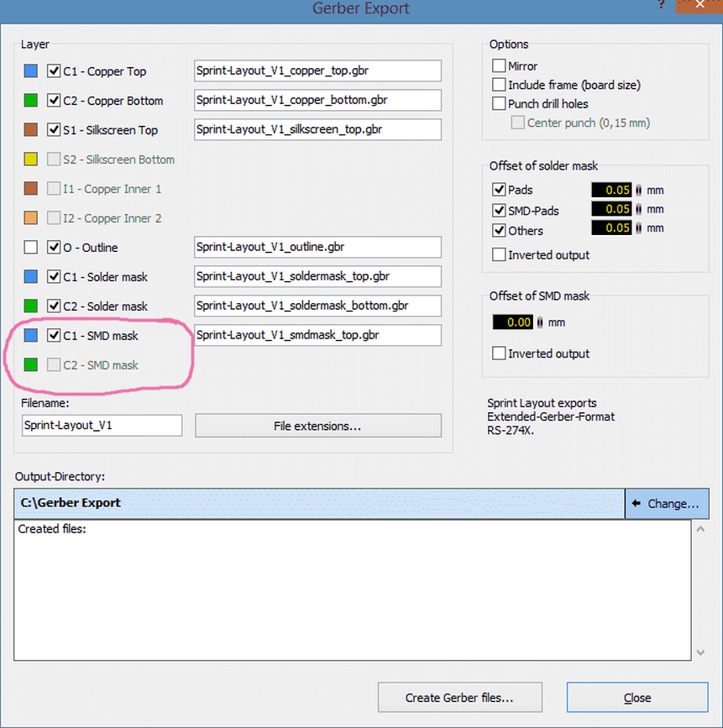This screenshot has width=723, height=728.
Task: Click orange swatch for I2 Copper Inner 2
Action: (x=30, y=217)
